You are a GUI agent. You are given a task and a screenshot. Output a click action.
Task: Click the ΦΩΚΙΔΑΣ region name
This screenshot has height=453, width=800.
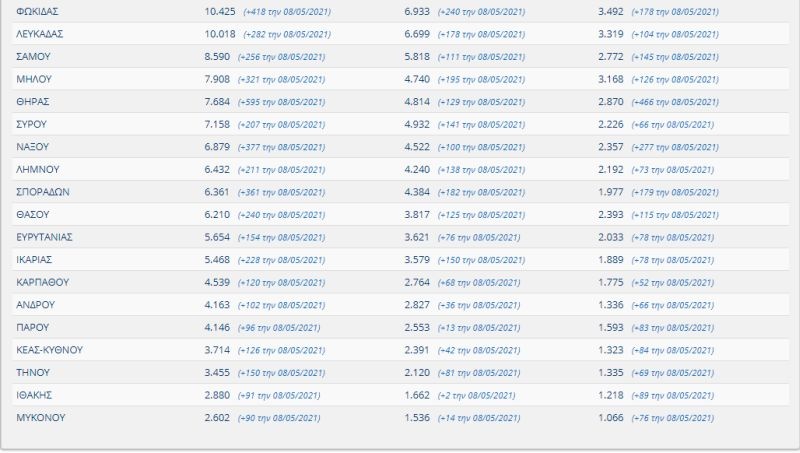pyautogui.click(x=39, y=12)
